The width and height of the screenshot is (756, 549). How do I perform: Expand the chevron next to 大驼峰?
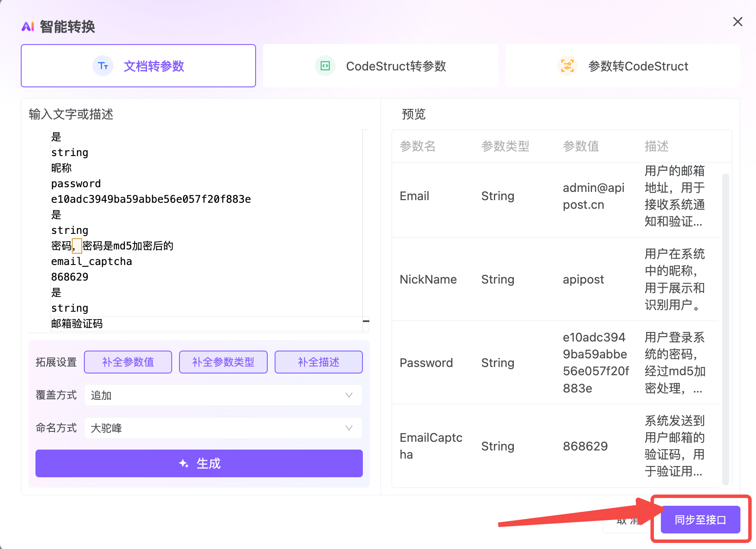(349, 428)
